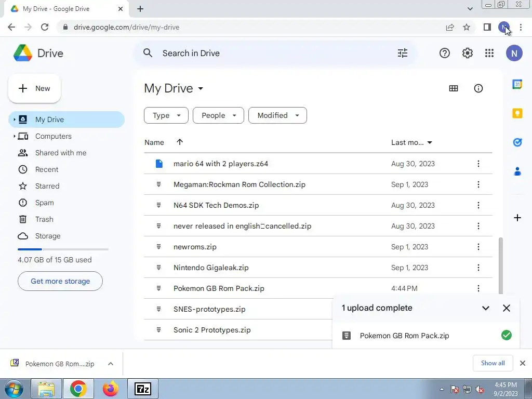Screen dimensions: 532x399
Task: Collapse the upload complete panel
Action: 486,308
